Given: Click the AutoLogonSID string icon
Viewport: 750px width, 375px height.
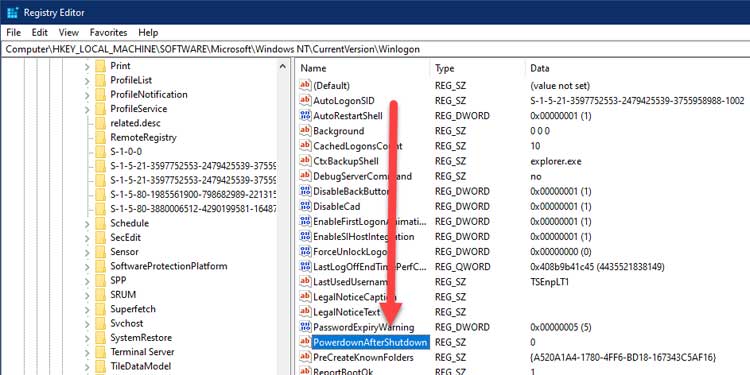Looking at the screenshot, I should pos(305,100).
